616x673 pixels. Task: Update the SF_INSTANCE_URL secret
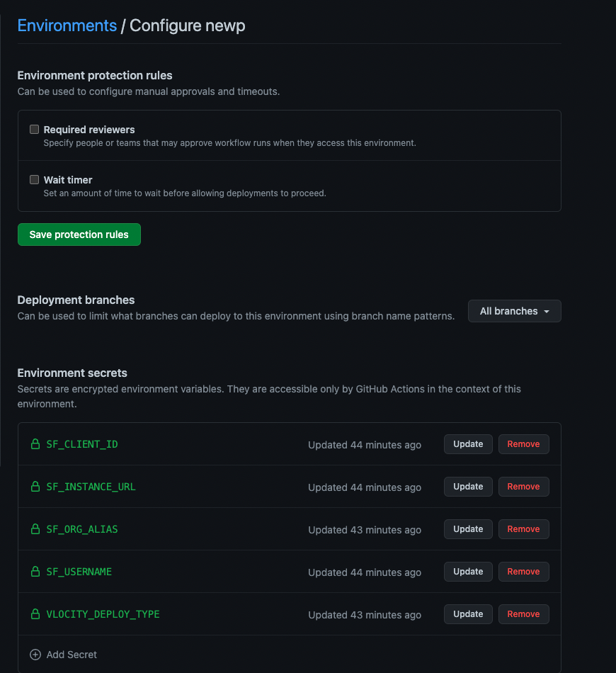[467, 487]
